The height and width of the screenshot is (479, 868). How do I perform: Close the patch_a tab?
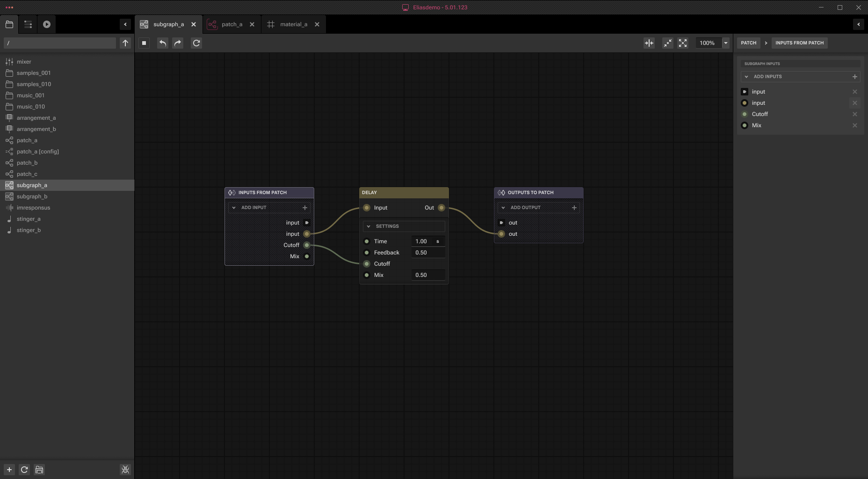pyautogui.click(x=252, y=24)
